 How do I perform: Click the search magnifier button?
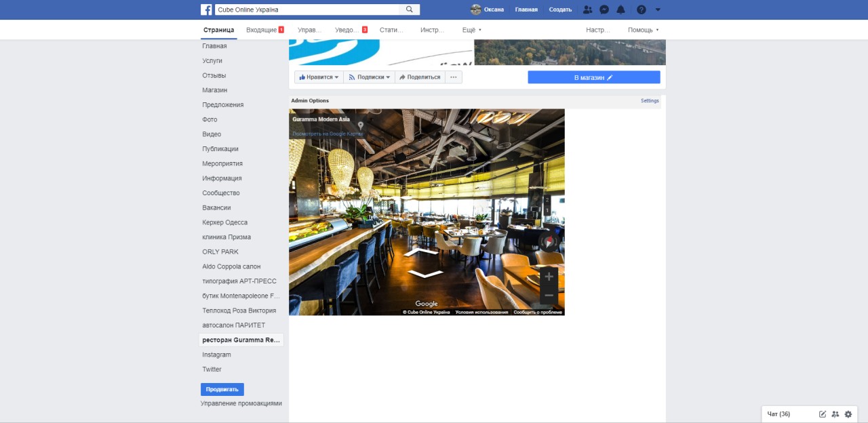(410, 9)
